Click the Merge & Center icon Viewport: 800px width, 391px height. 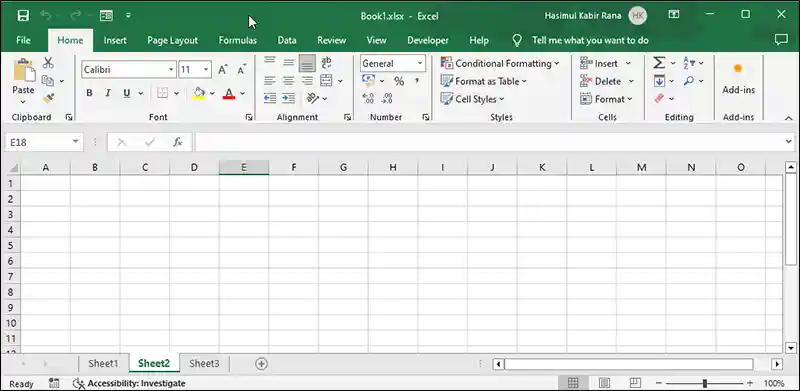click(x=327, y=81)
